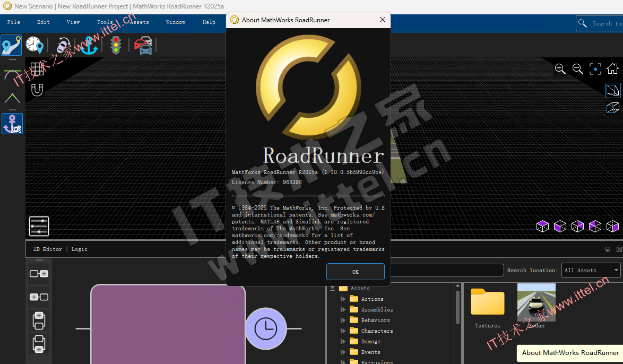Open the File menu
The image size is (623, 364).
[13, 22]
